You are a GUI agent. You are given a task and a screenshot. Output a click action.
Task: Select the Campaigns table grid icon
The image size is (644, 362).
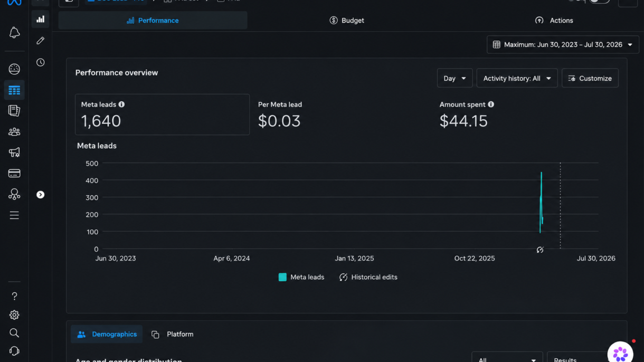(14, 90)
